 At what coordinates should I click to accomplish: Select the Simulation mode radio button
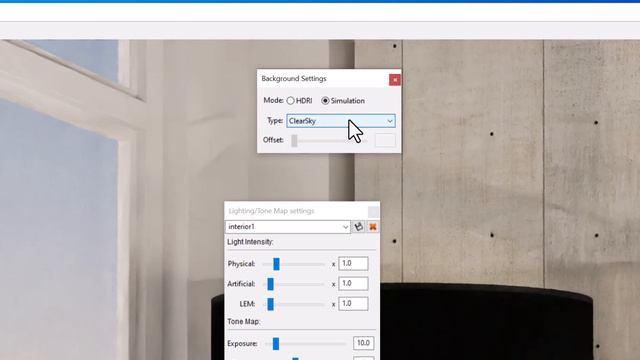[x=325, y=100]
